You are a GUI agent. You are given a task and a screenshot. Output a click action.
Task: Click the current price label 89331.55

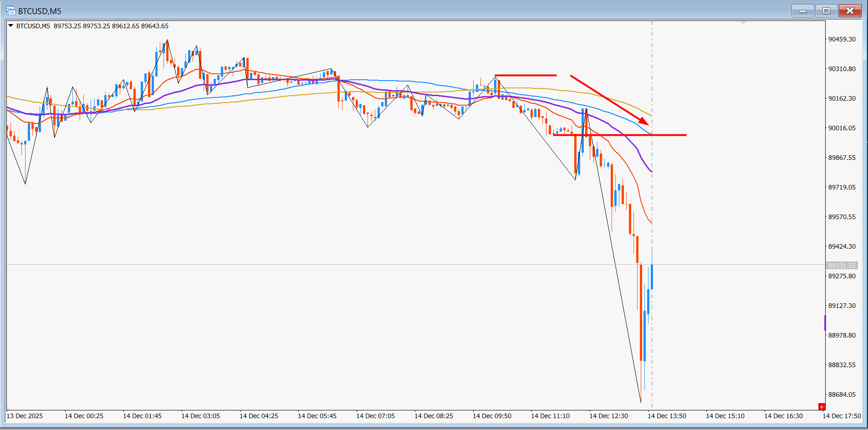tap(842, 265)
